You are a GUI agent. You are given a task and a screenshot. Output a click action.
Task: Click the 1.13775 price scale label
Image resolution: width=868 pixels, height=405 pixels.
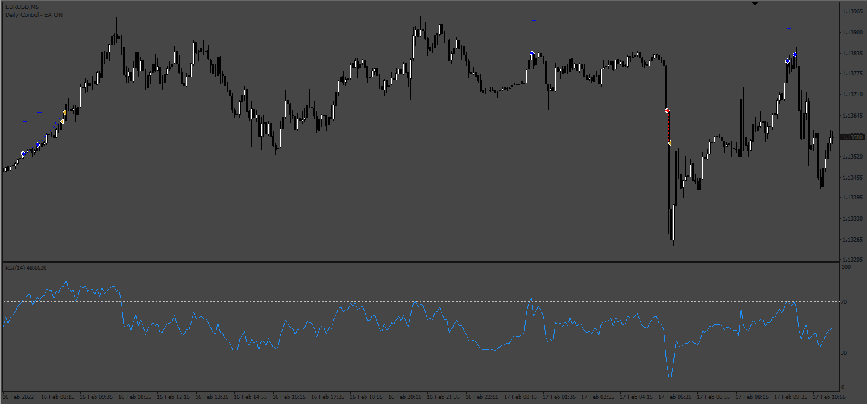[854, 74]
